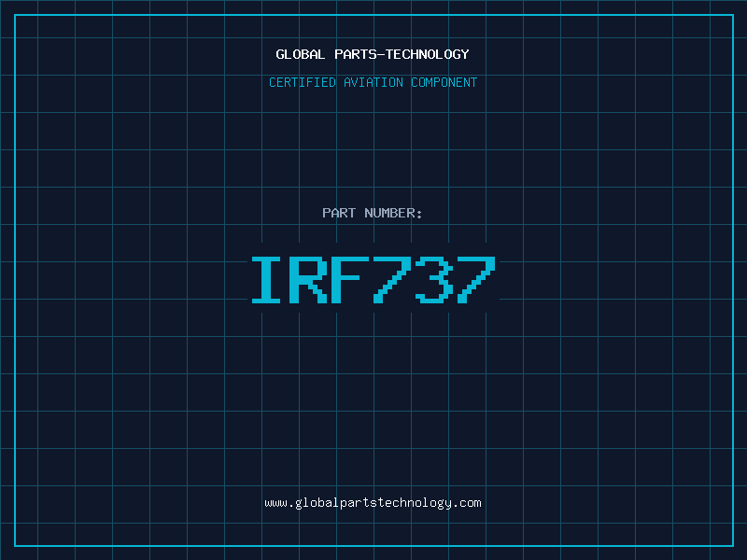Viewport: 747px width, 560px height.
Task: Click the word COMPONENT in the subtitle
Action: [444, 82]
